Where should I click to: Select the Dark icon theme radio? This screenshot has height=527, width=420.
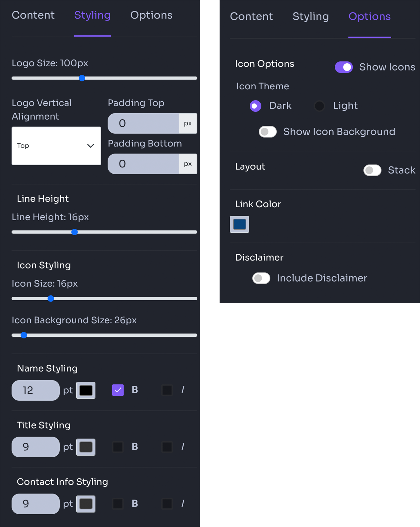[255, 106]
